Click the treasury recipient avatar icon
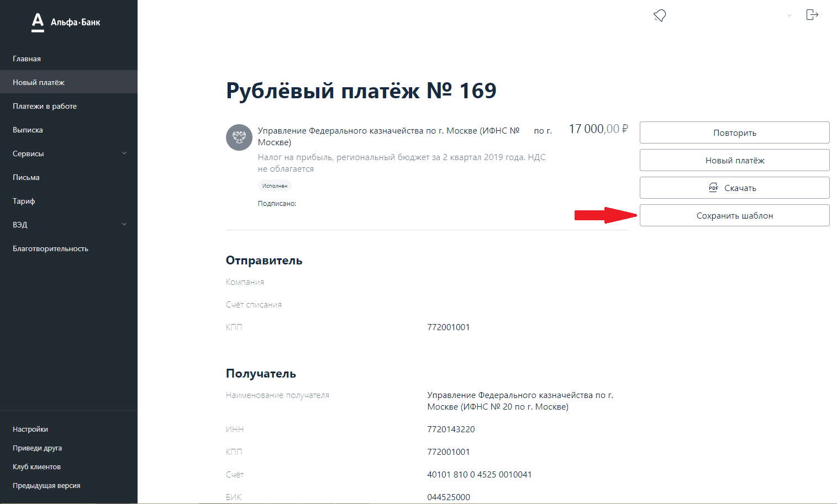Screen dimensions: 837x504 pyautogui.click(x=239, y=137)
